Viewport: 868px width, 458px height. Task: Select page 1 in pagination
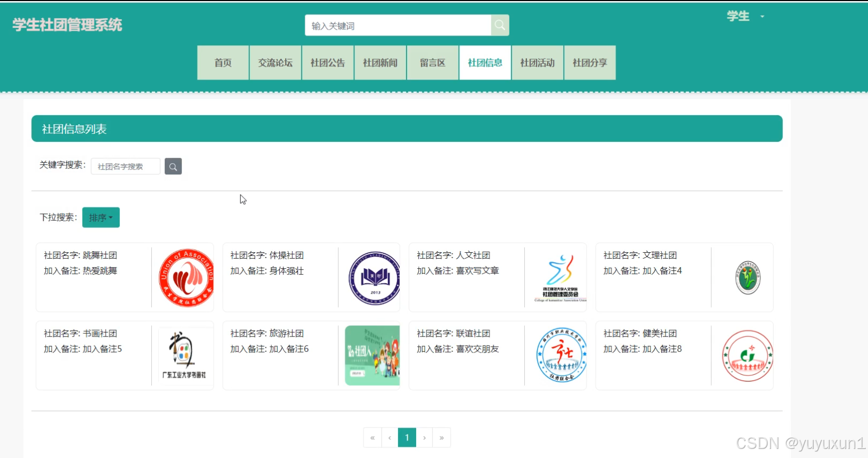(x=407, y=438)
